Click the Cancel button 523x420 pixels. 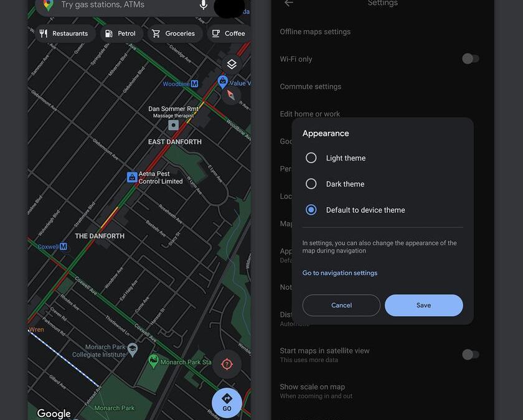point(341,305)
